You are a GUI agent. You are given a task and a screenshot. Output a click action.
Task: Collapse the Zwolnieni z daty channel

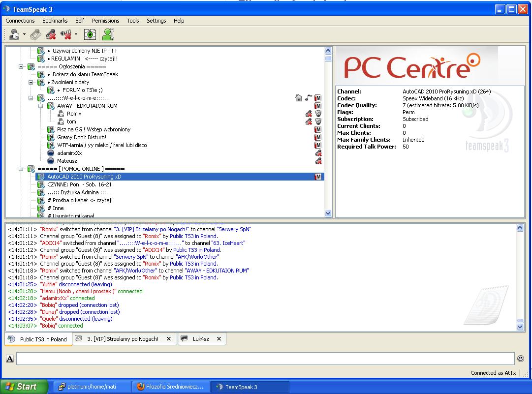point(31,82)
